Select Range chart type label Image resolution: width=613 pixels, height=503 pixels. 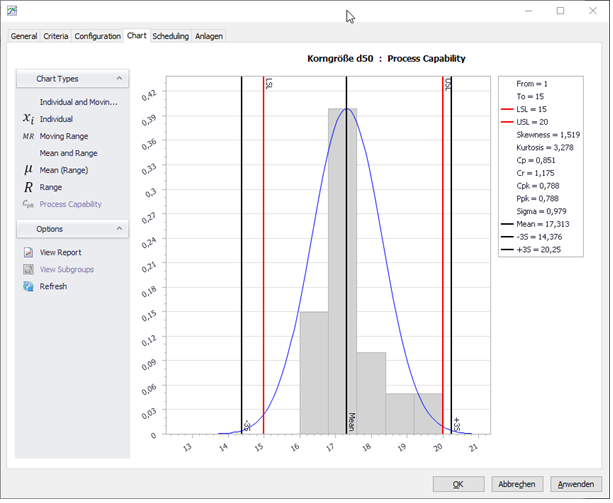point(51,188)
